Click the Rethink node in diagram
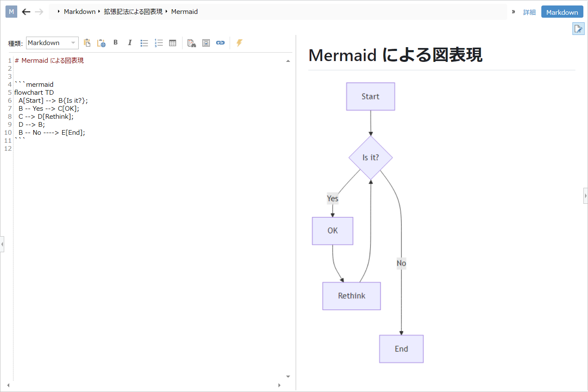The height and width of the screenshot is (392, 588). (352, 296)
